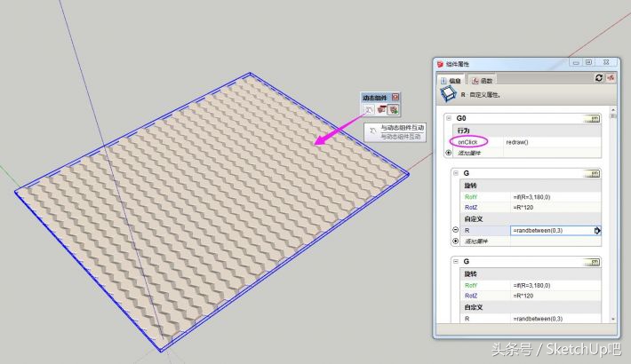Image resolution: width=631 pixels, height=364 pixels.
Task: Open Component Options from Dynamic Components toolbar
Action: (381, 109)
